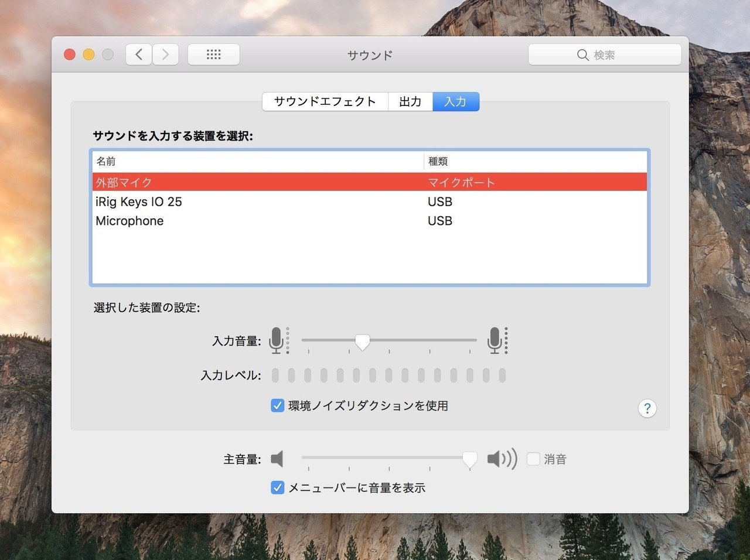Open the help question mark button
750x560 pixels.
point(646,408)
